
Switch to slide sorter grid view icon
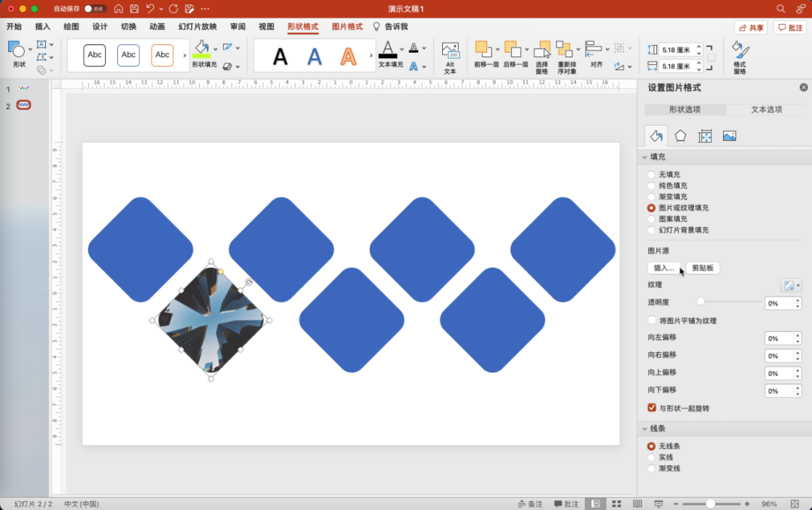point(617,504)
